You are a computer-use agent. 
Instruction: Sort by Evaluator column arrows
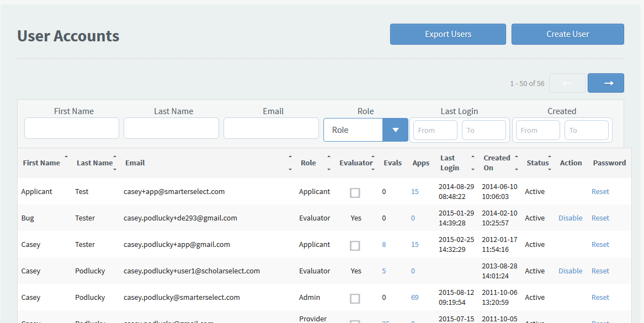click(373, 163)
